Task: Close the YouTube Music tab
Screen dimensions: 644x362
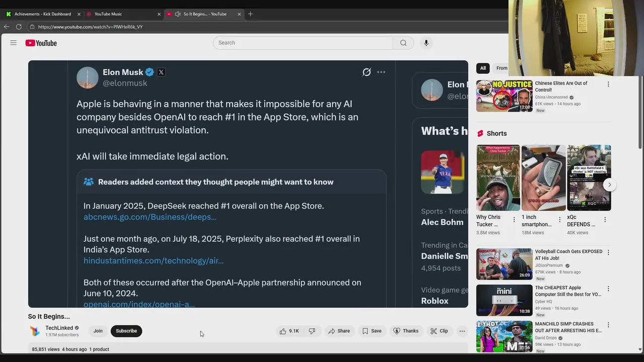Action: (x=159, y=14)
